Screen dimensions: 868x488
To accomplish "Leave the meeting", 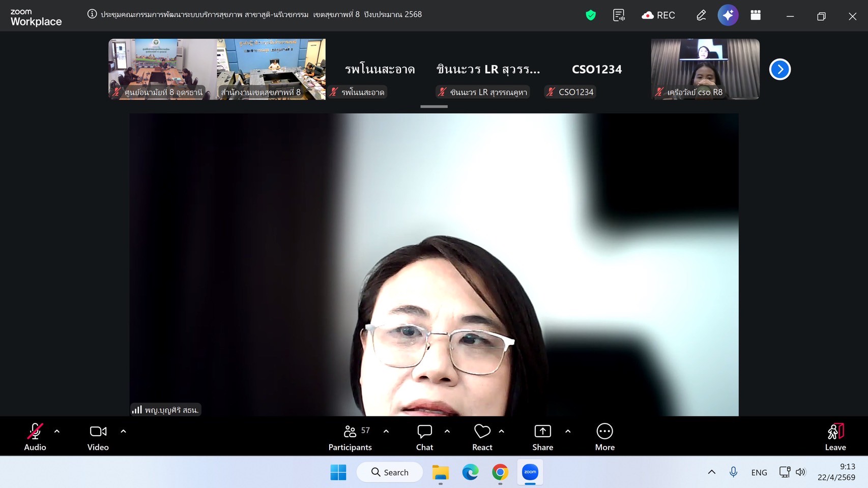I will [x=835, y=437].
